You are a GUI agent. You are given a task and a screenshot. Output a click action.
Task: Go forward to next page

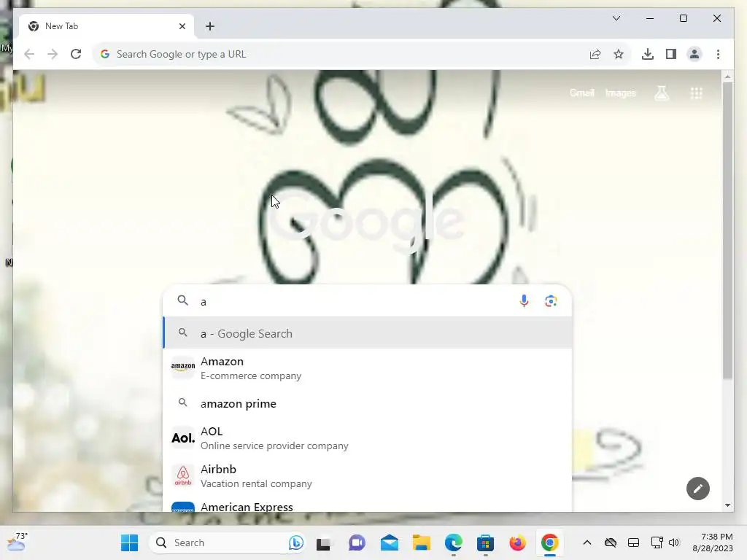coord(53,54)
